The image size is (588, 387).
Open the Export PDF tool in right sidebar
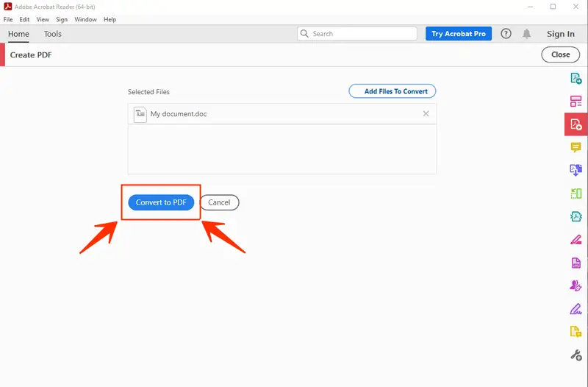pyautogui.click(x=576, y=78)
